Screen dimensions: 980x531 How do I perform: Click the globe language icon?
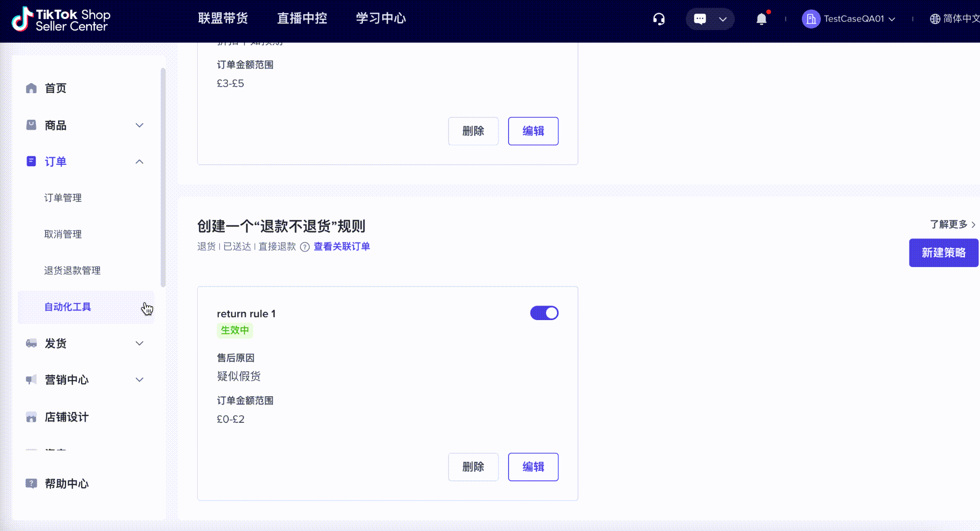click(934, 19)
